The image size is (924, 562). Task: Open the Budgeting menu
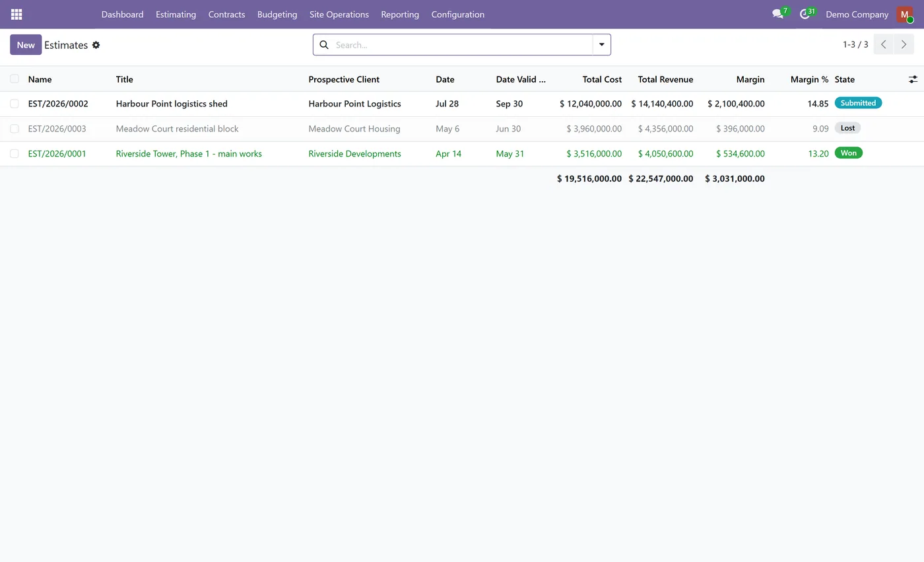coord(277,15)
